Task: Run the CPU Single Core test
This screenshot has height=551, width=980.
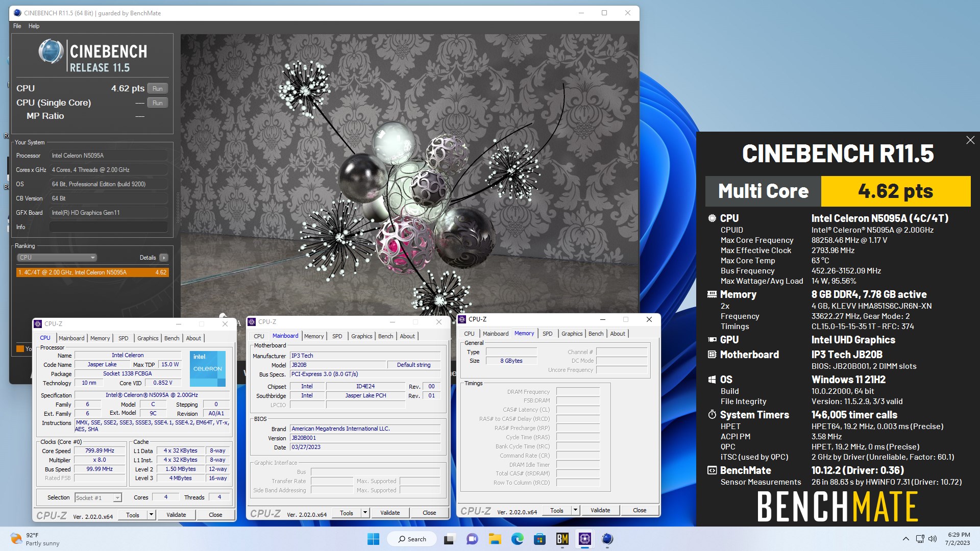Action: point(158,103)
